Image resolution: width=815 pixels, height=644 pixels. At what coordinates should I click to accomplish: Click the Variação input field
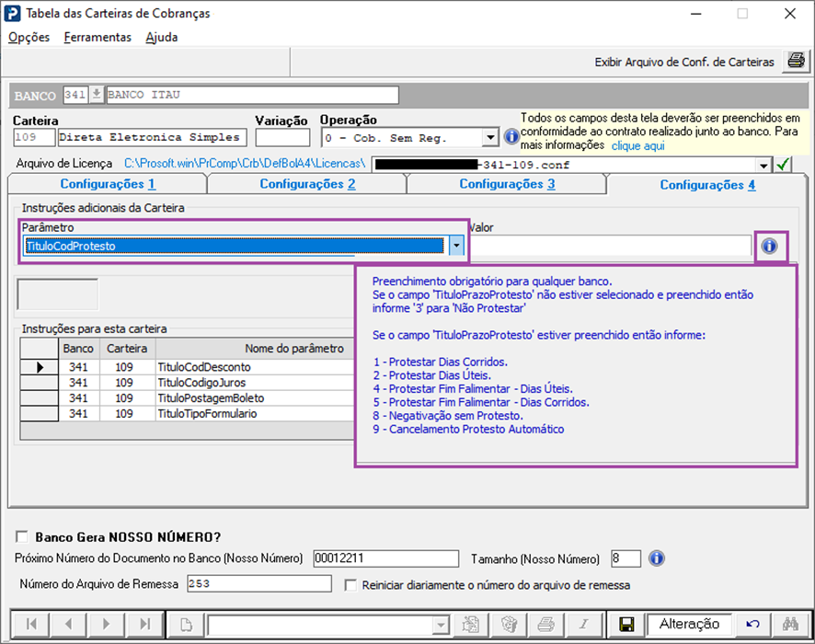click(x=282, y=137)
